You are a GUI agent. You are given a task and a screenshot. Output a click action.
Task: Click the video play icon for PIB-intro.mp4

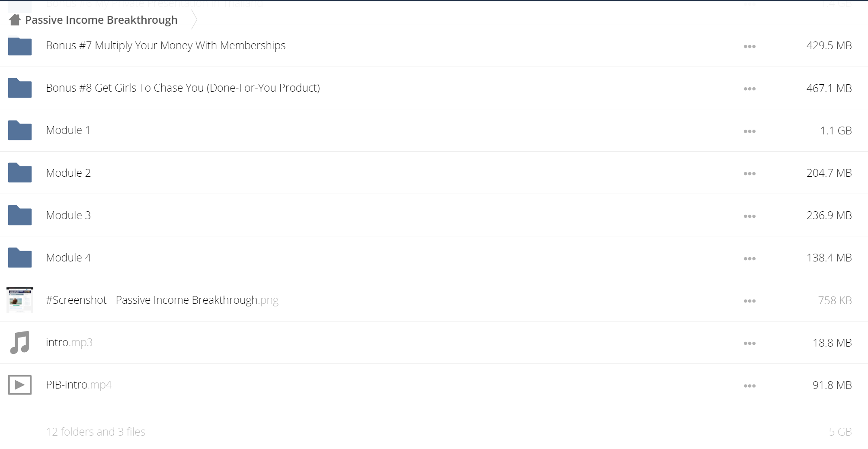pyautogui.click(x=20, y=385)
